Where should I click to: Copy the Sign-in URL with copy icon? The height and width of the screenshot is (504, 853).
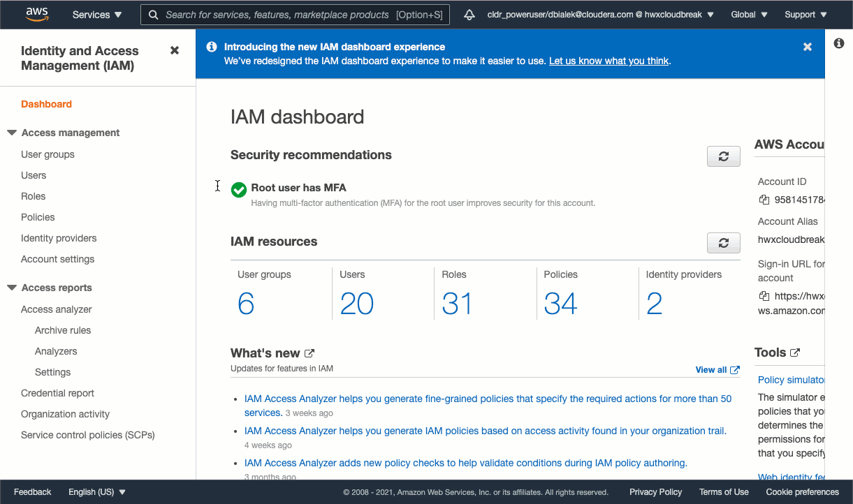764,296
